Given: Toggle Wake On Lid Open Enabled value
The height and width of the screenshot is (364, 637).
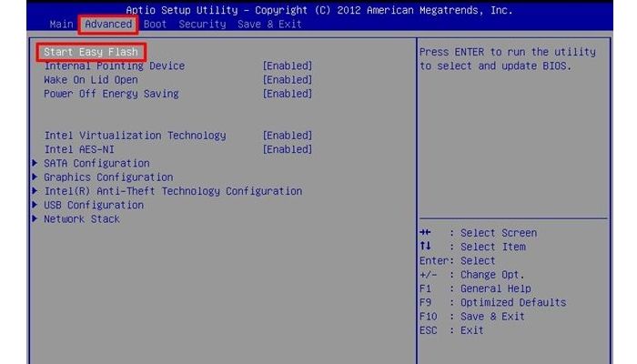Looking at the screenshot, I should (287, 80).
